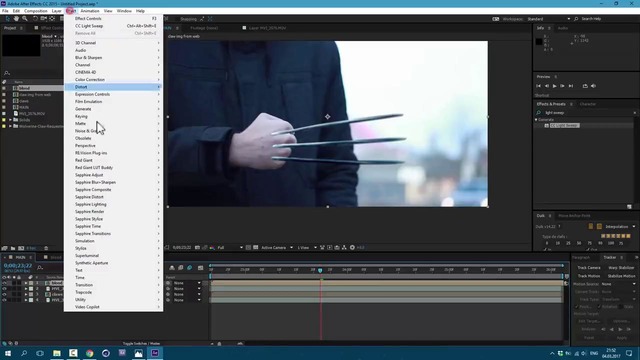Open Graph Editor in timeline header
This screenshot has height=360, width=640.
click(200, 268)
